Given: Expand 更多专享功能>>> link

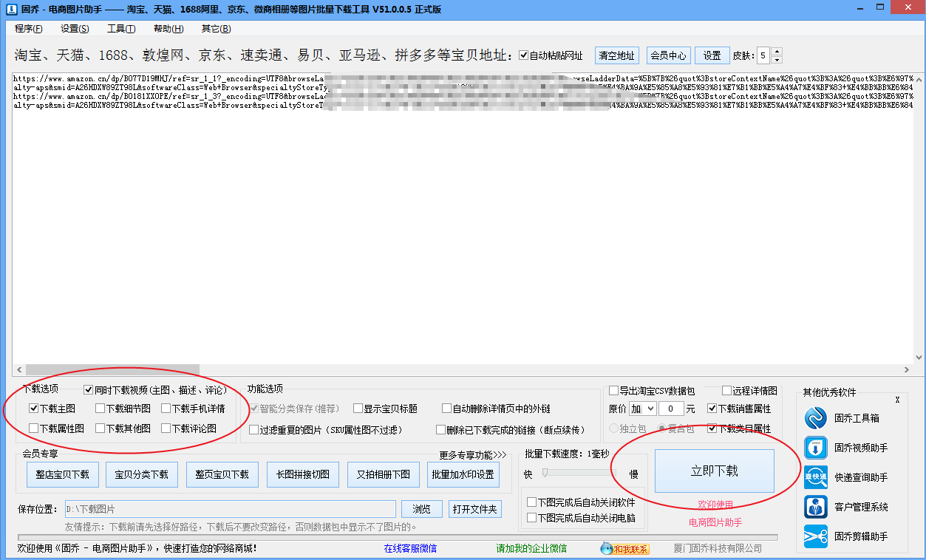Looking at the screenshot, I should tap(473, 455).
